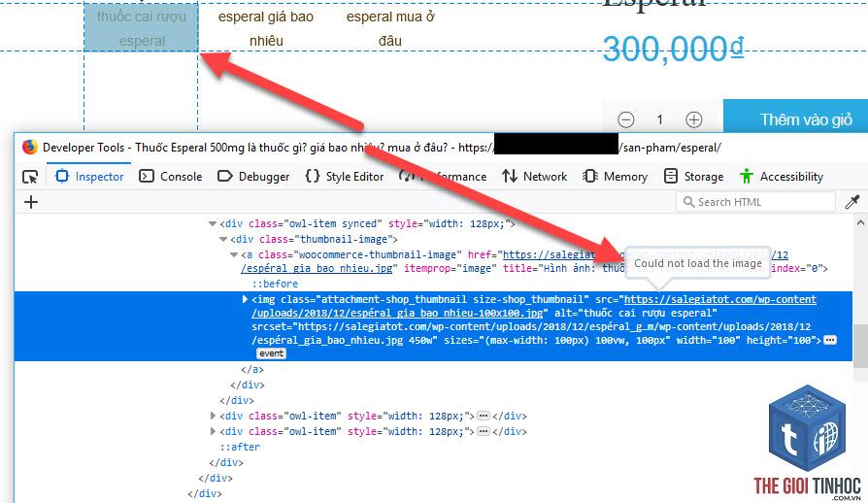Image resolution: width=868 pixels, height=503 pixels.
Task: Open the Memory tab
Action: pyautogui.click(x=615, y=177)
